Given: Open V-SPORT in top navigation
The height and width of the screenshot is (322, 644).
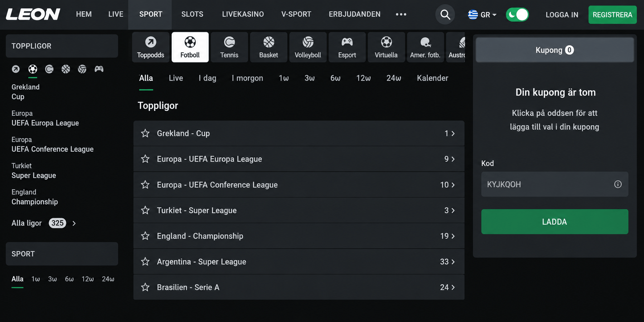Looking at the screenshot, I should coord(296,14).
